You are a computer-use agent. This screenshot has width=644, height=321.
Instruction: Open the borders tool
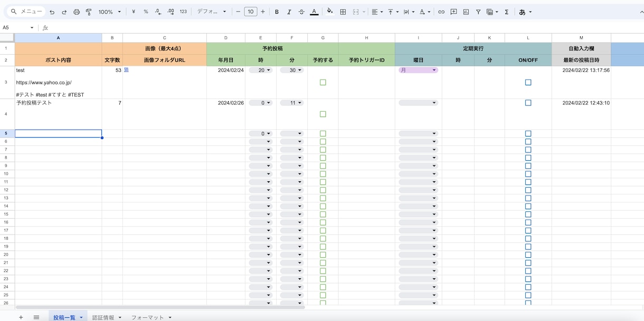pos(343,12)
